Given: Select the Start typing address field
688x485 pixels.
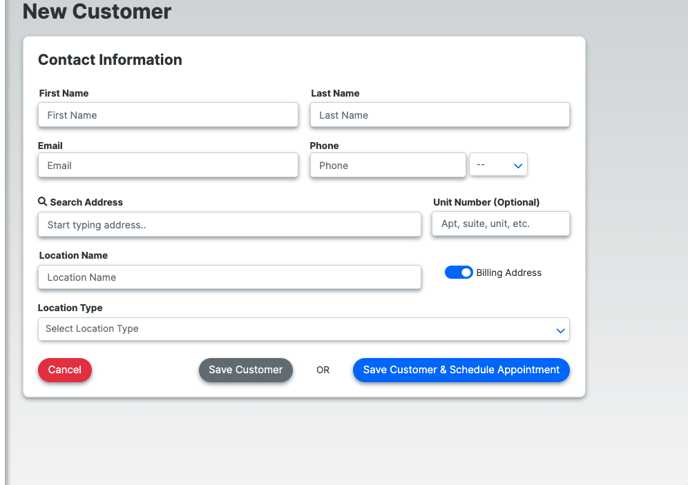Looking at the screenshot, I should [229, 225].
